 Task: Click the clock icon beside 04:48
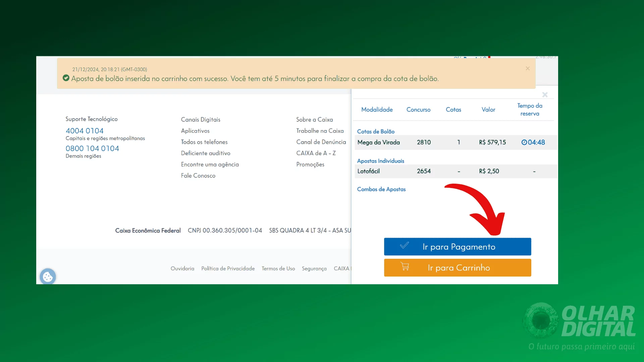click(524, 142)
